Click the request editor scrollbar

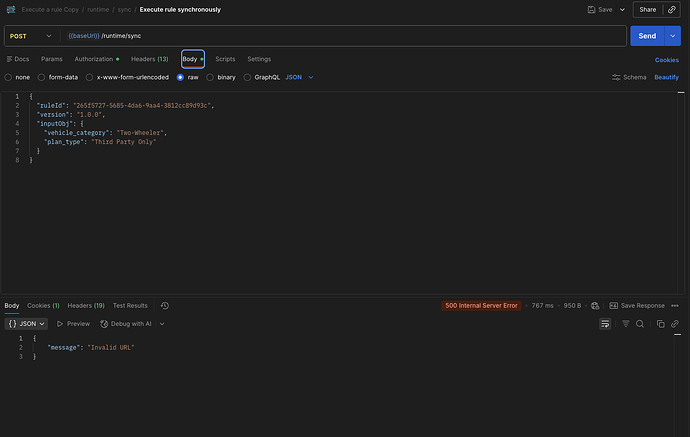coord(681,193)
